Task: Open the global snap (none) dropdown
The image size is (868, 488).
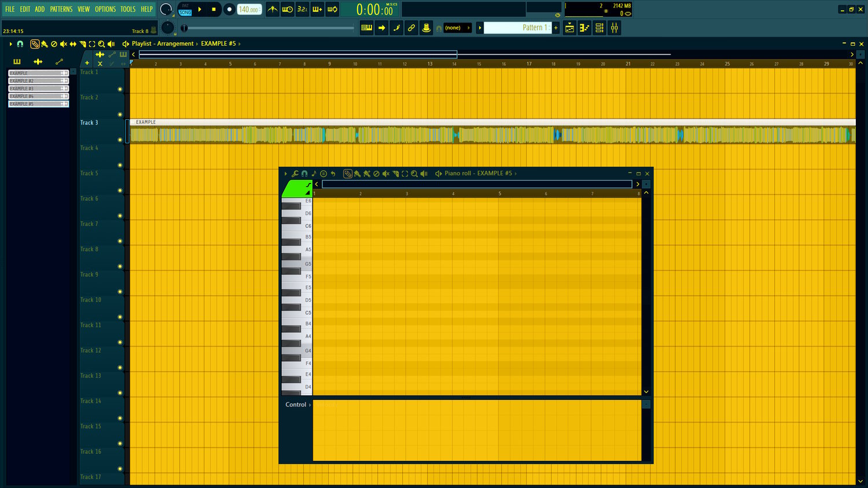Action: 457,28
